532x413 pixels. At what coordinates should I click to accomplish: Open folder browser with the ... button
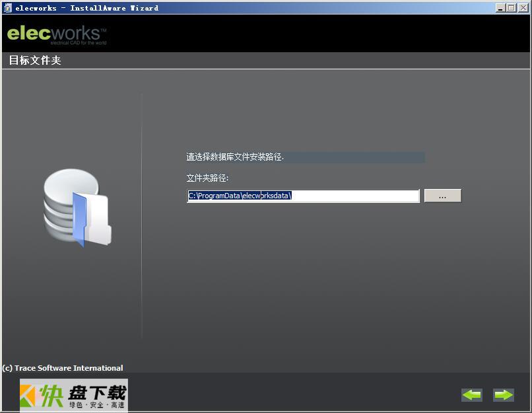pyautogui.click(x=443, y=196)
